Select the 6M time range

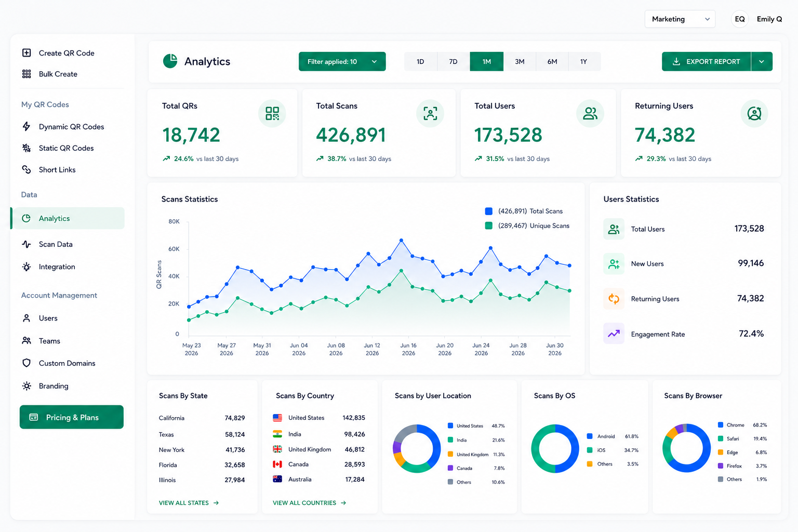pos(552,61)
